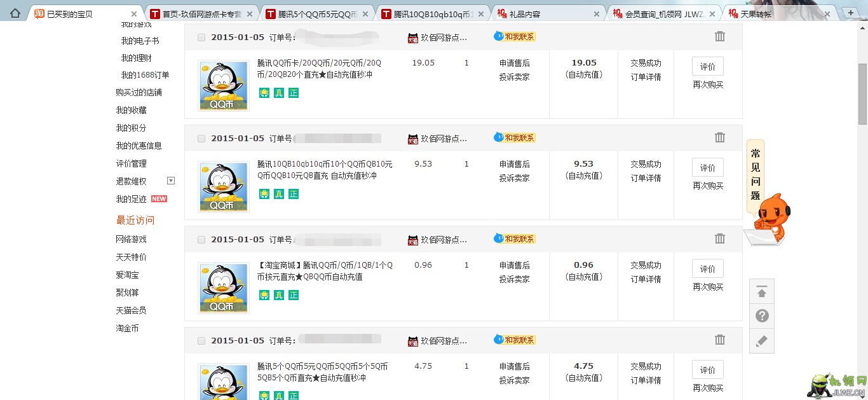868x400 pixels.
Task: Click 和我联系 chat badge on 4.75 order
Action: (x=515, y=340)
